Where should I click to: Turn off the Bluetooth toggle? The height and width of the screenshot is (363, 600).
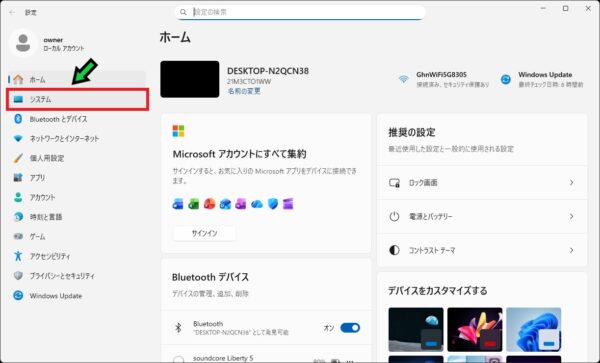[350, 328]
